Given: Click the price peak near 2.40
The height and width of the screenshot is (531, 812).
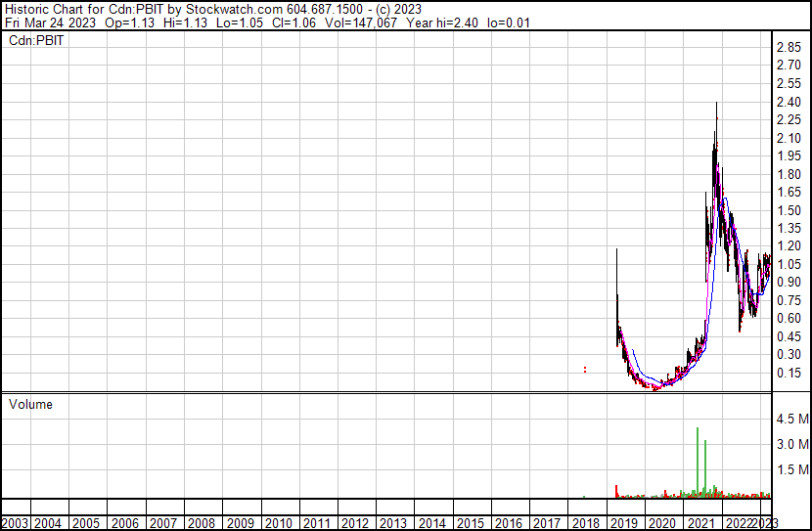Looking at the screenshot, I should [717, 104].
